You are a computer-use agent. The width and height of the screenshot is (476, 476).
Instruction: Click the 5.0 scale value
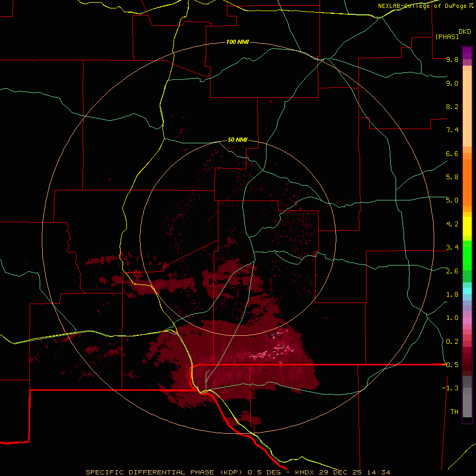click(452, 200)
